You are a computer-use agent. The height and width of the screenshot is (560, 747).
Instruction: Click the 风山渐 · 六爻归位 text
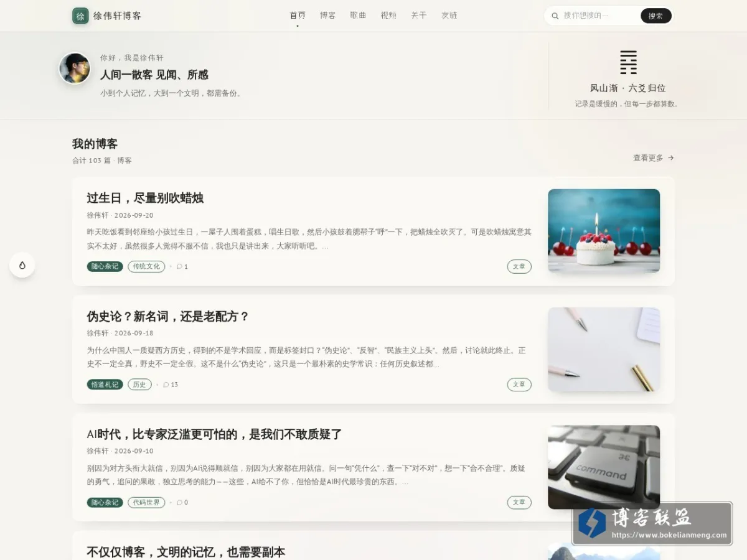point(628,88)
